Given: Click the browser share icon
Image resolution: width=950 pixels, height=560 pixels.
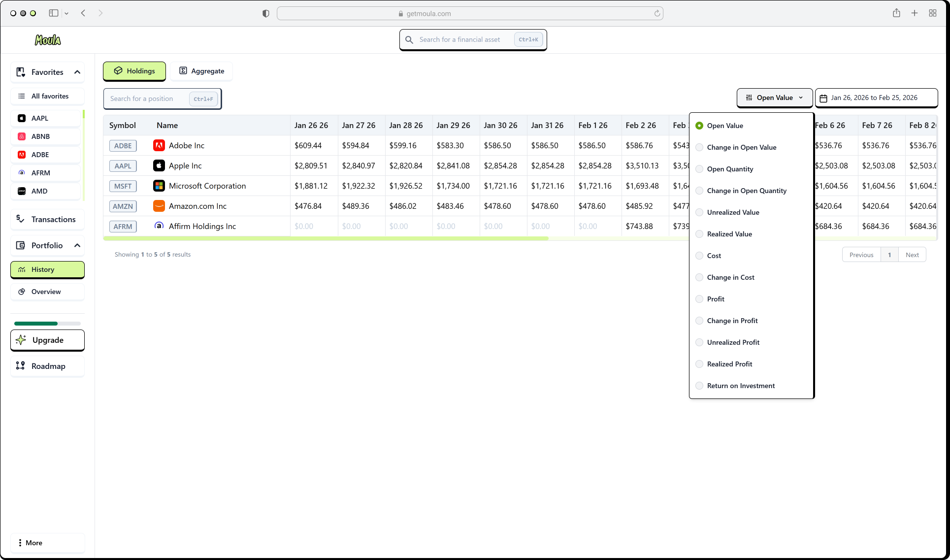Looking at the screenshot, I should coord(896,13).
